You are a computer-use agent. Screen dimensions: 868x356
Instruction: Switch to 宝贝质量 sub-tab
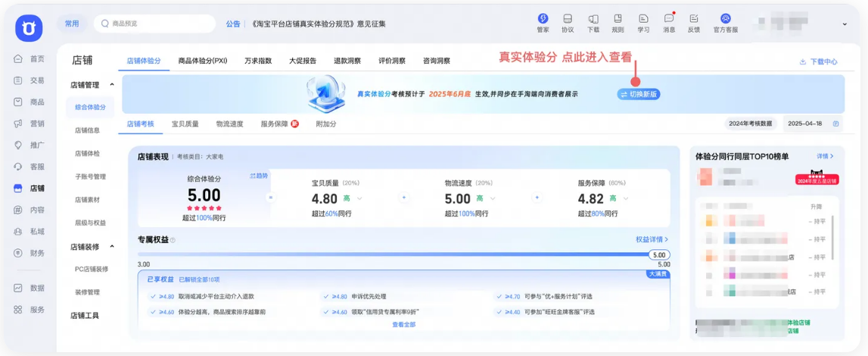click(185, 124)
